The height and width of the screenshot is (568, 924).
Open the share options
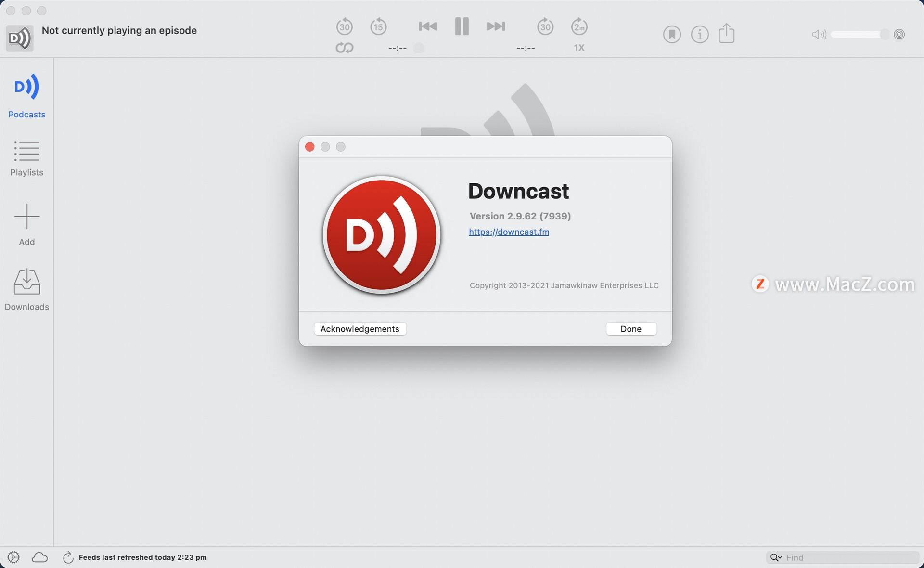pos(727,34)
